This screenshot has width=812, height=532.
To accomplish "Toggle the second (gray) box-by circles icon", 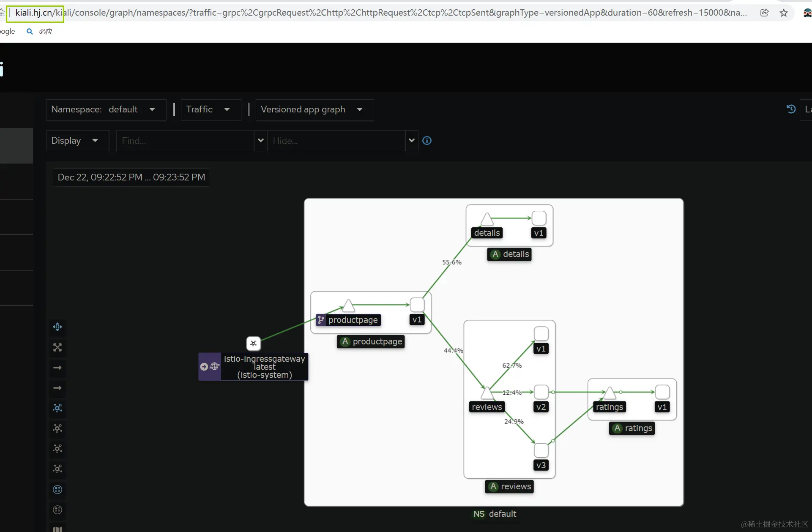I will (57, 510).
